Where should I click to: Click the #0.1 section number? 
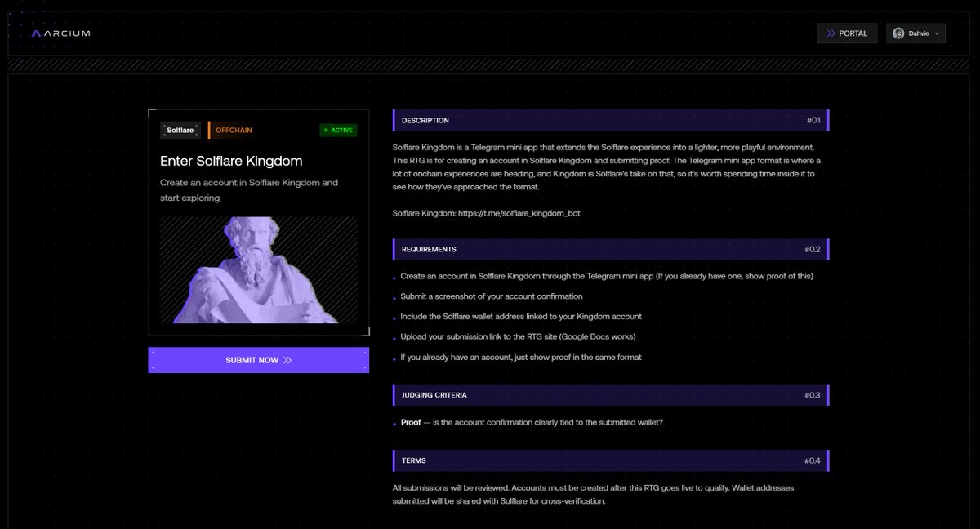(813, 120)
